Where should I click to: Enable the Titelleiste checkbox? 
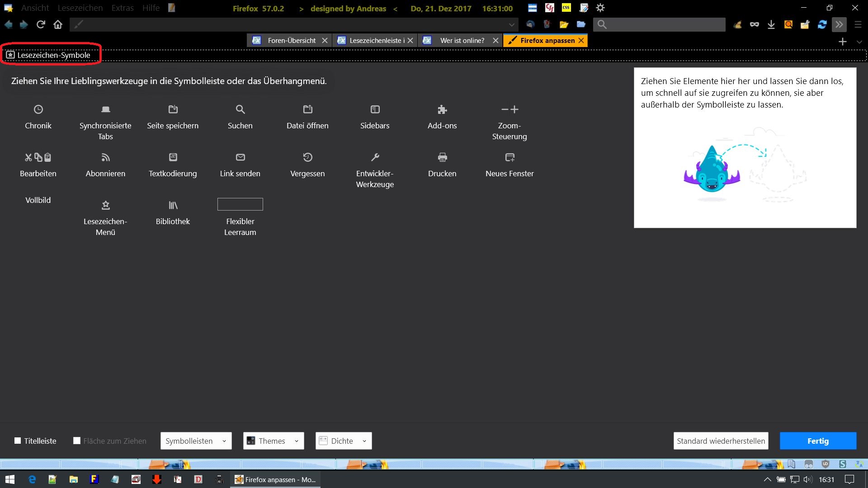pos(18,441)
